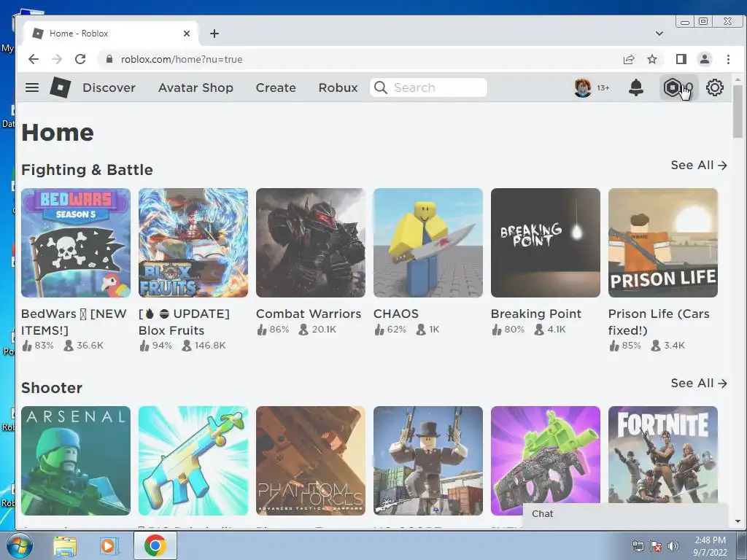
Task: Open the Chat panel bar
Action: pos(625,514)
